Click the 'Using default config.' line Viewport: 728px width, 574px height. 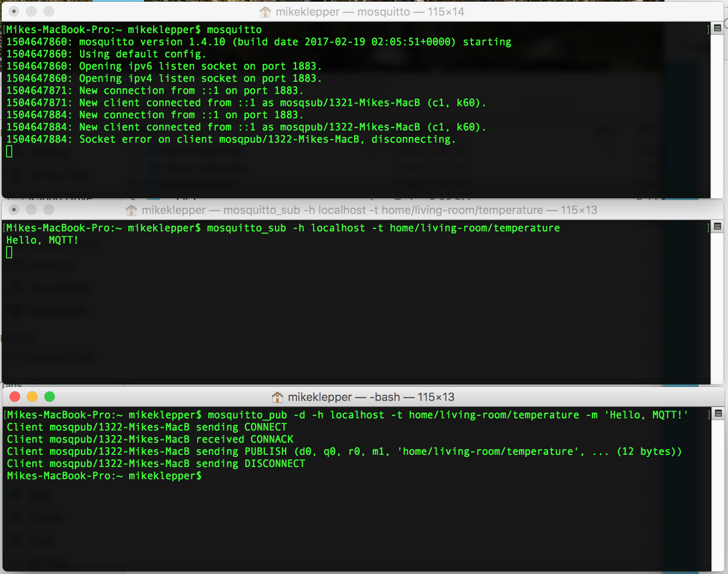pyautogui.click(x=106, y=54)
